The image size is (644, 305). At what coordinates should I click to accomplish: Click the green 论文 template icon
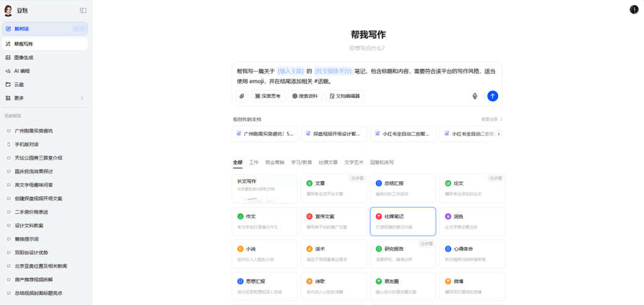click(448, 183)
